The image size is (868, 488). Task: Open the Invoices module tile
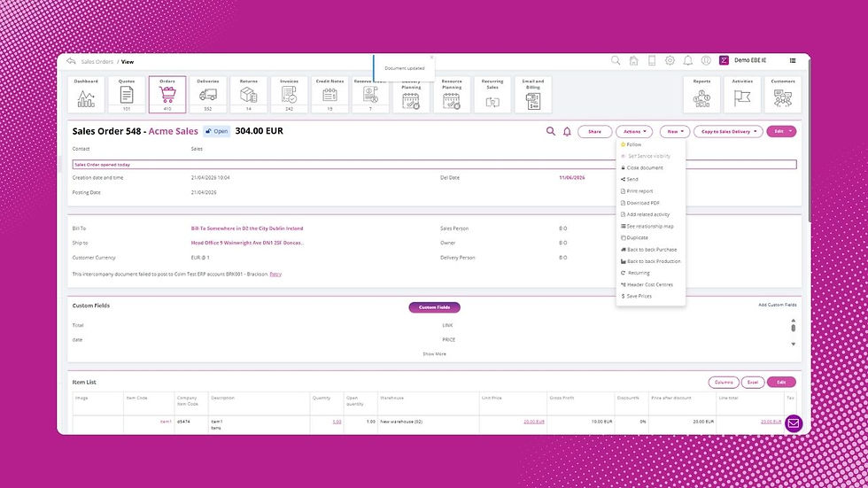[x=289, y=95]
